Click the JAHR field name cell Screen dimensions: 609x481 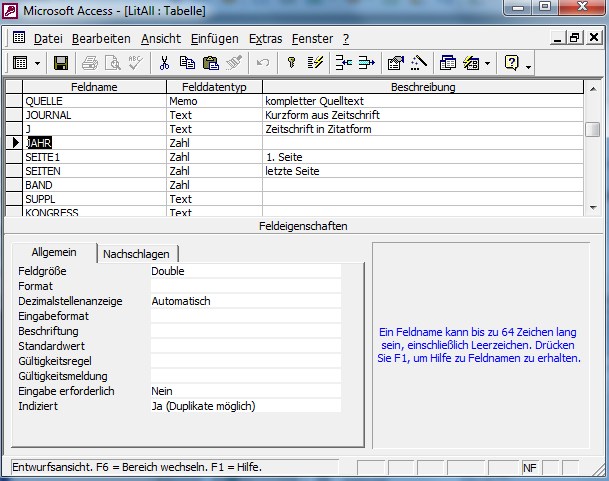(x=94, y=143)
